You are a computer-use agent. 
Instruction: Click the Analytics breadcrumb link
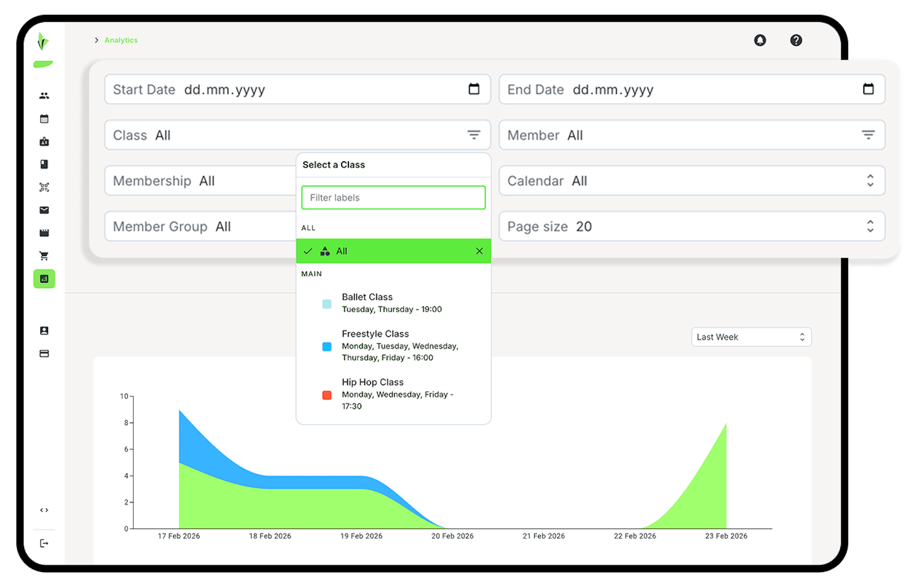121,40
